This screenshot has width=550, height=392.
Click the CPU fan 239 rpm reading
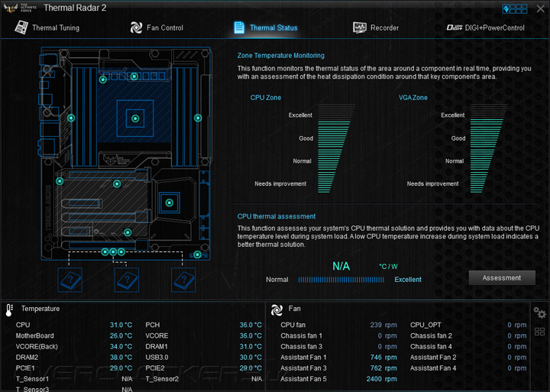point(383,325)
